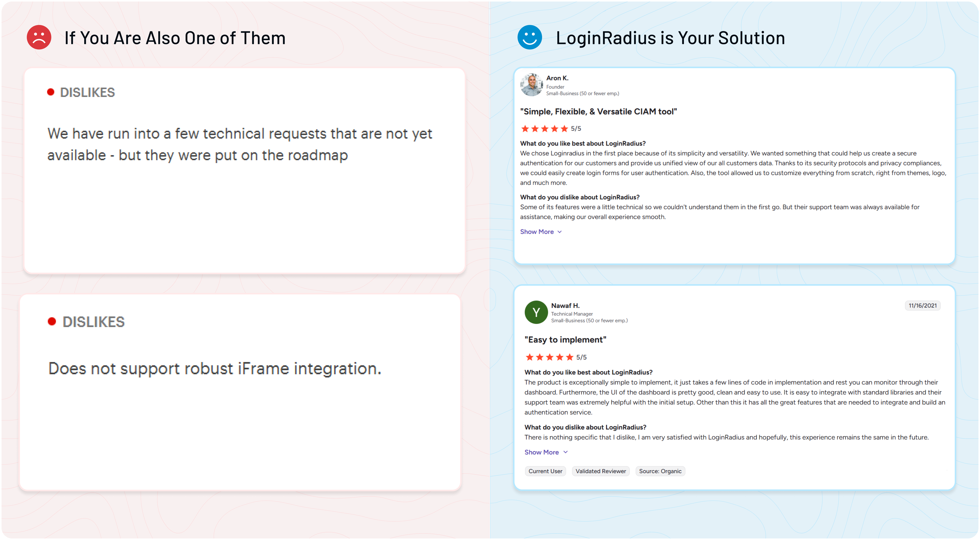Click the red bullet beside the second DISLIKES
Viewport: 980px width, 540px height.
(x=52, y=322)
